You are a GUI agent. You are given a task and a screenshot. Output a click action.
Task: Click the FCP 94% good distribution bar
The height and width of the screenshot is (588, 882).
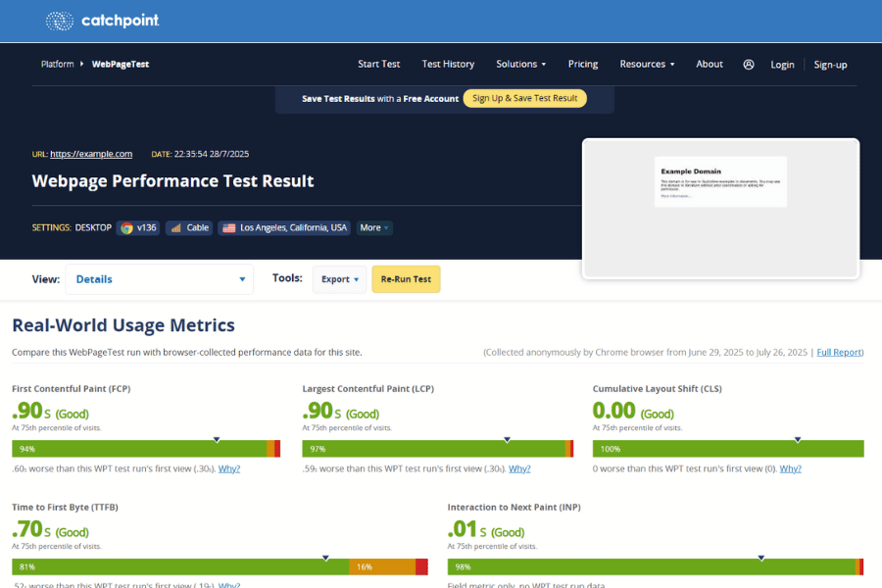[139, 449]
